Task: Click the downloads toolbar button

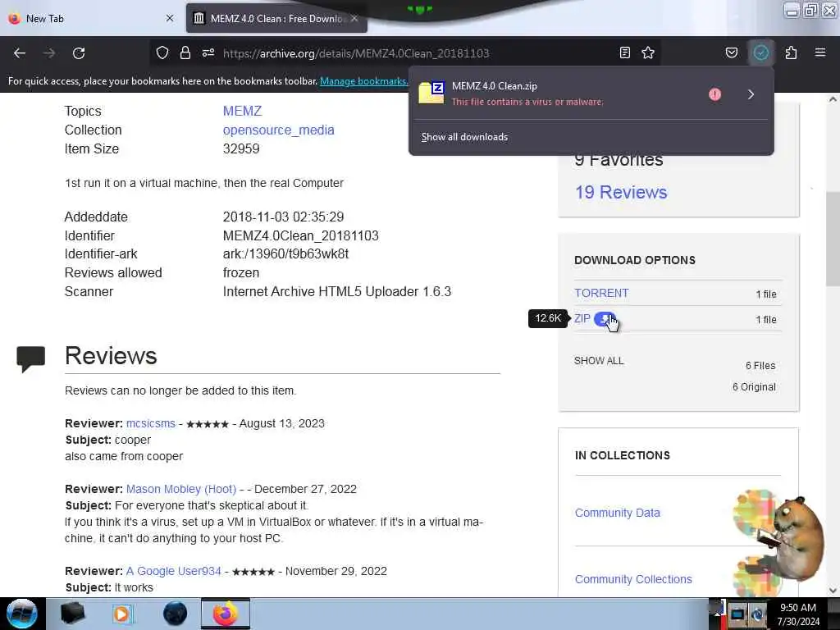Action: (x=760, y=52)
